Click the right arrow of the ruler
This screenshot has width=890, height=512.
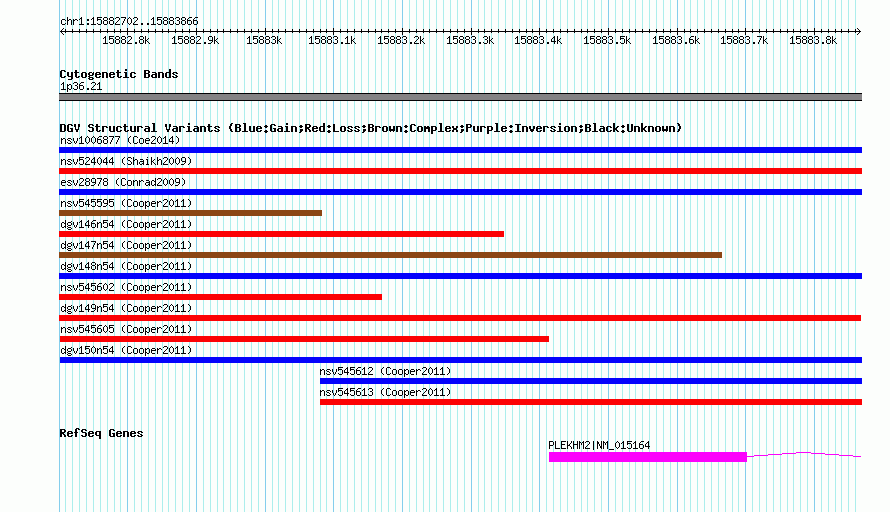(x=859, y=31)
